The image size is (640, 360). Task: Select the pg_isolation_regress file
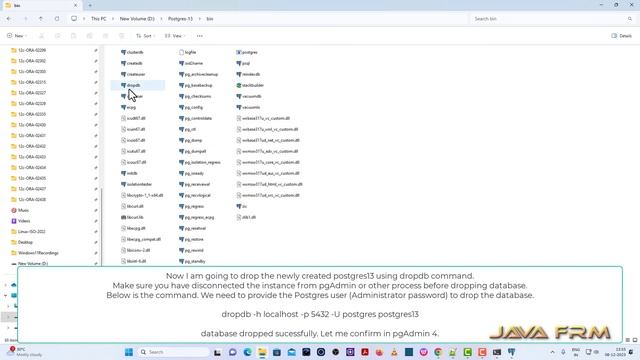200,162
